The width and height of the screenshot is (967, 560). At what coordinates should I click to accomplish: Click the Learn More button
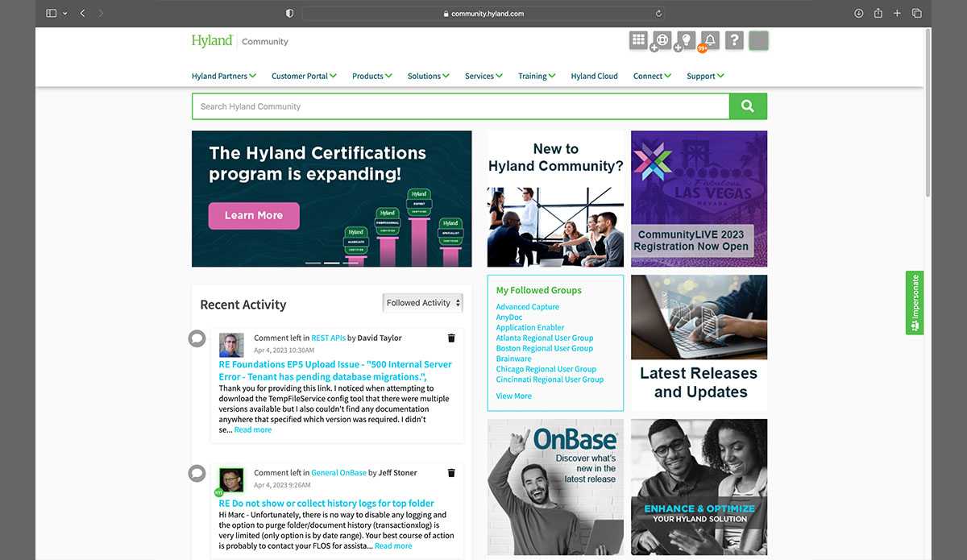(x=254, y=216)
